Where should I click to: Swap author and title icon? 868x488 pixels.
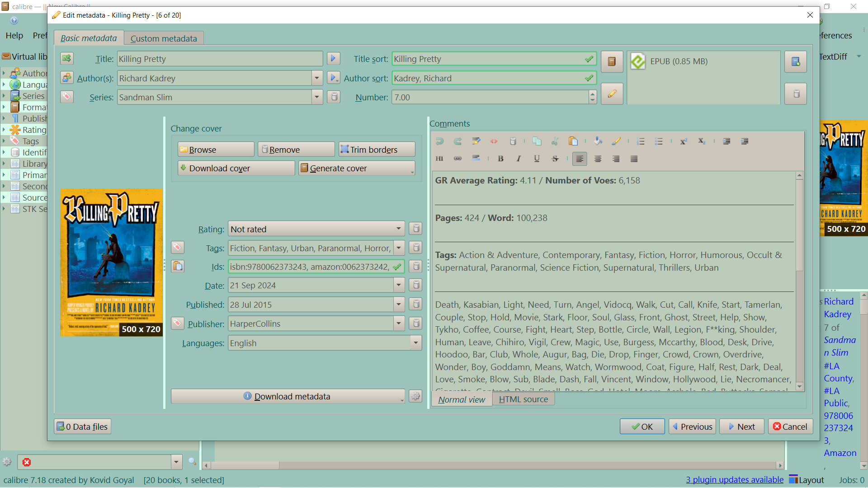point(66,58)
